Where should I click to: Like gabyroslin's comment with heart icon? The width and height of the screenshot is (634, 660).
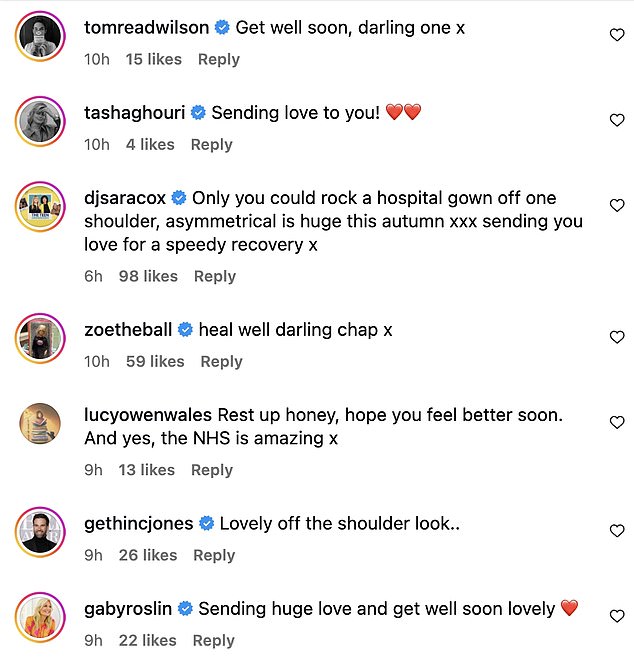(x=617, y=616)
